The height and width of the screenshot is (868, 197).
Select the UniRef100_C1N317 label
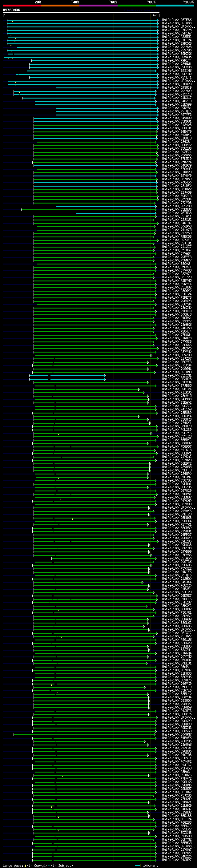click(177, 98)
